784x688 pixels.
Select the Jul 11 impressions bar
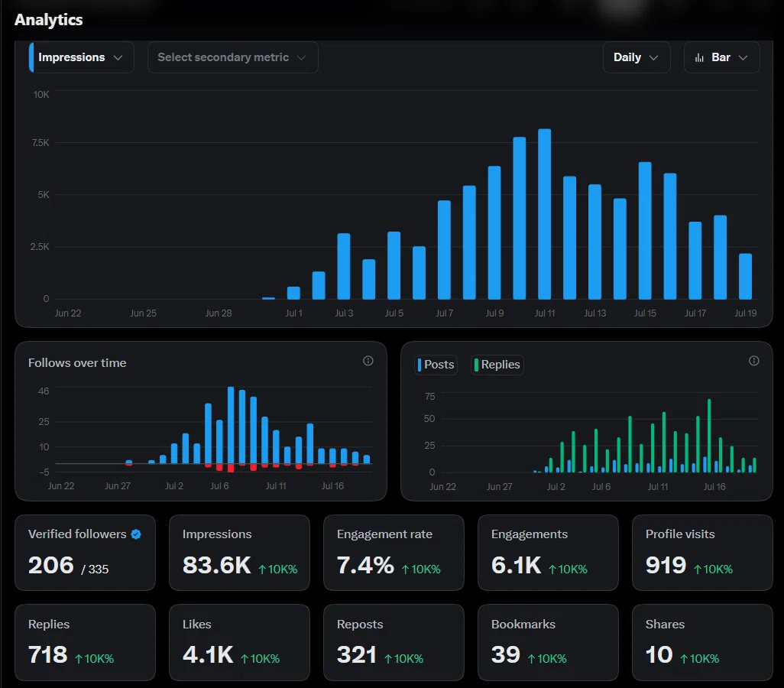(x=545, y=214)
